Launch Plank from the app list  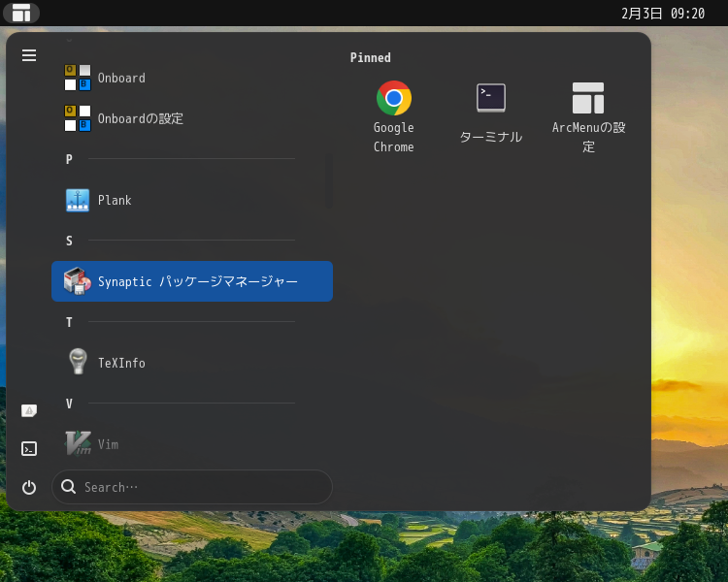tap(192, 200)
